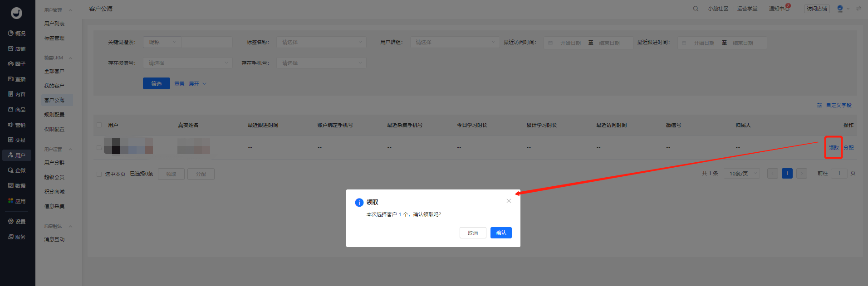Click the app logo at top of sidebar

pos(17,13)
